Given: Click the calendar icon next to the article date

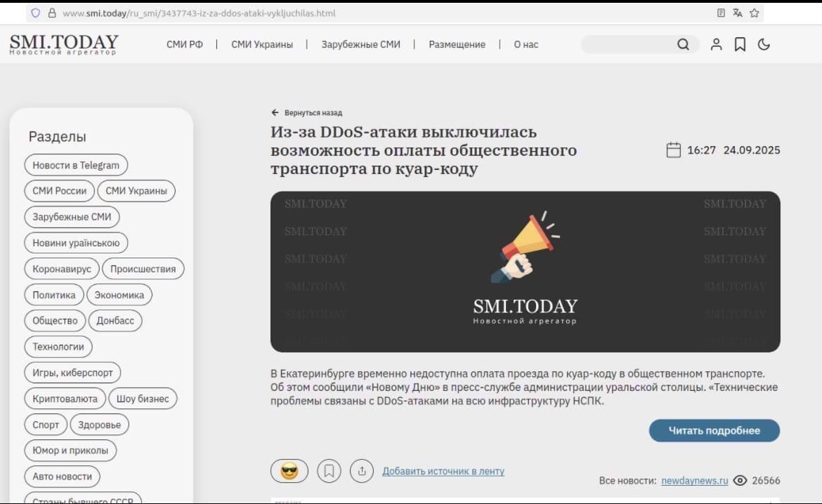Looking at the screenshot, I should (673, 150).
